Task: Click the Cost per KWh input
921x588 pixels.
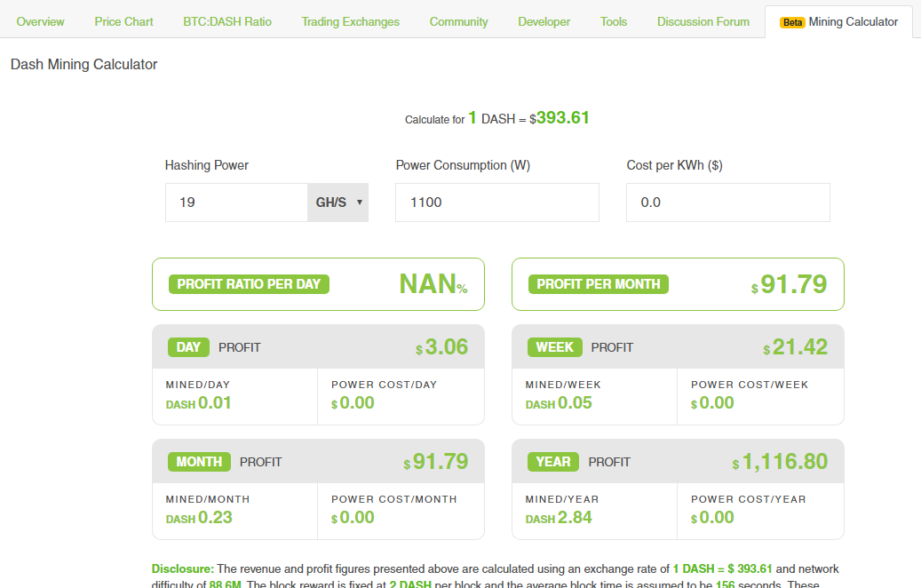Action: pos(727,203)
